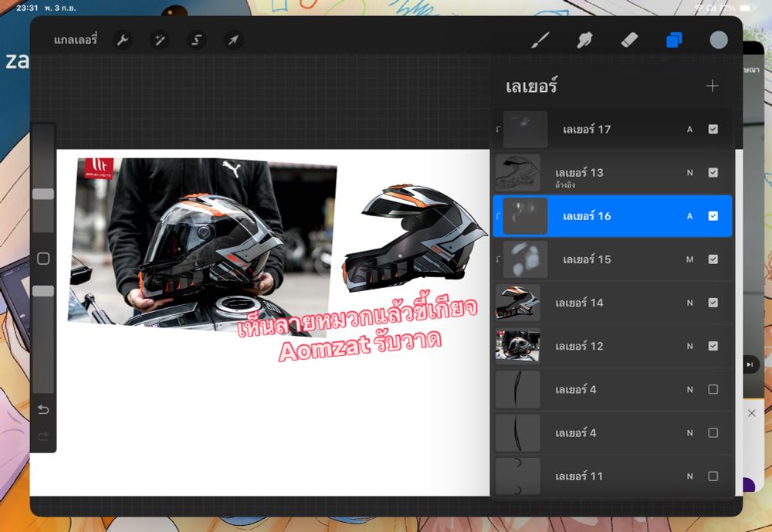Tap the เลเยอร์ panel title
Image resolution: width=772 pixels, height=532 pixels.
[x=531, y=86]
